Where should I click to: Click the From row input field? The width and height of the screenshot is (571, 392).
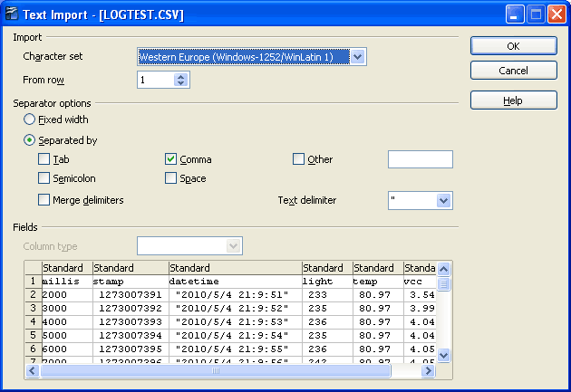click(155, 80)
